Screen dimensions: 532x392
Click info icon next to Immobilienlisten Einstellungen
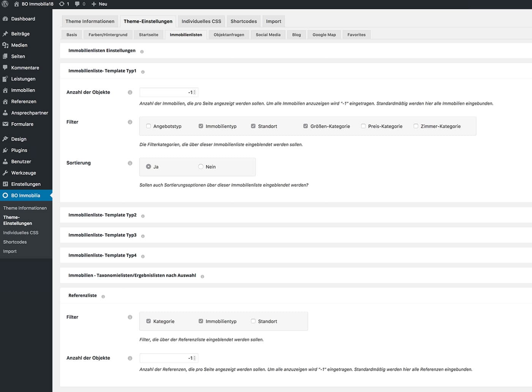coord(142,52)
